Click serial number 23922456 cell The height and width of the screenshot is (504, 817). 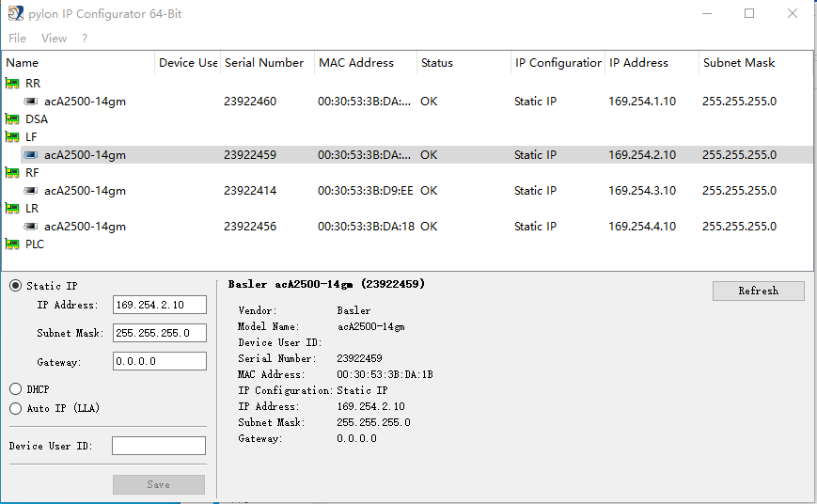[250, 227]
